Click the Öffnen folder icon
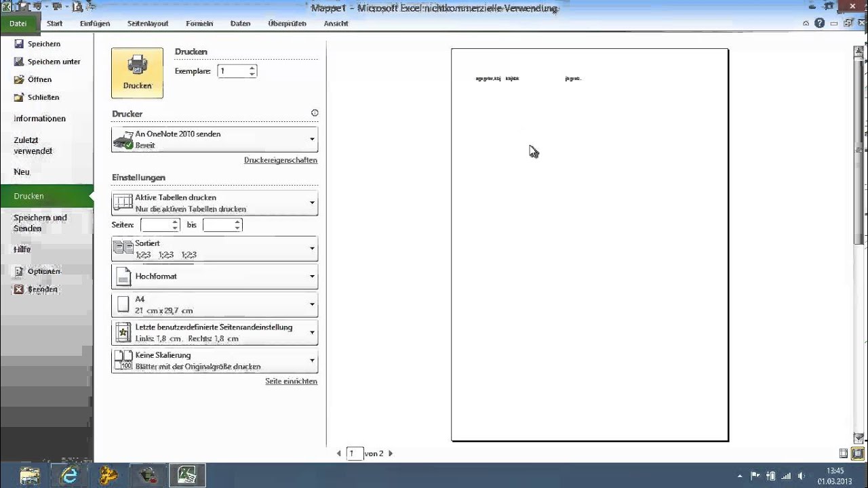The height and width of the screenshot is (488, 868). pos(19,79)
